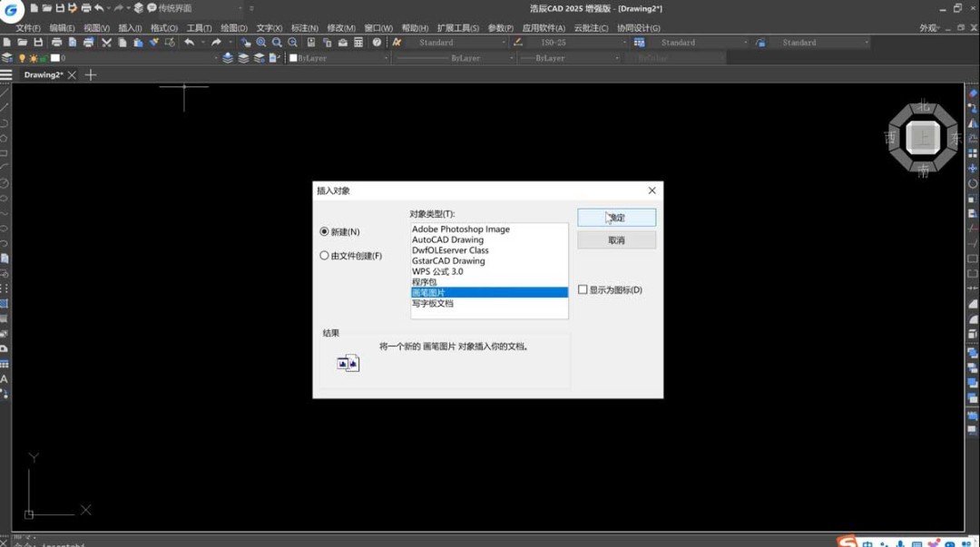Click the 确定 button
Image resolution: width=980 pixels, height=547 pixels.
[615, 217]
